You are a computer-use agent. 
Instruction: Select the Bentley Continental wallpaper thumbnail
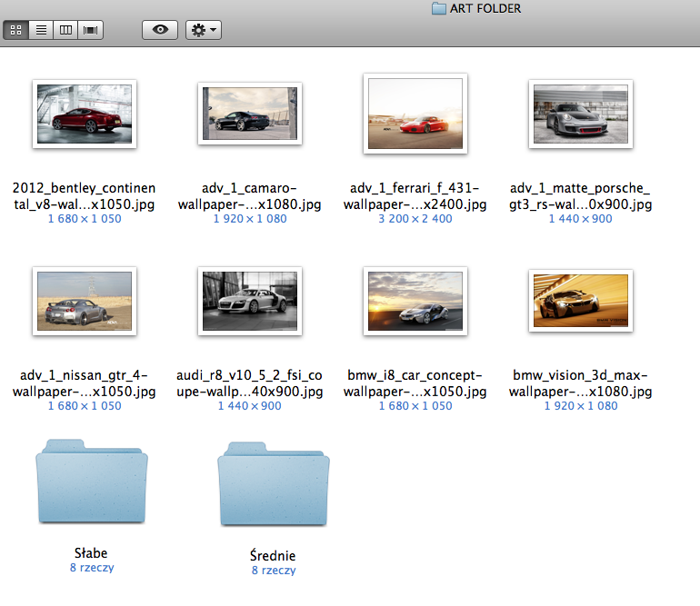tap(84, 114)
